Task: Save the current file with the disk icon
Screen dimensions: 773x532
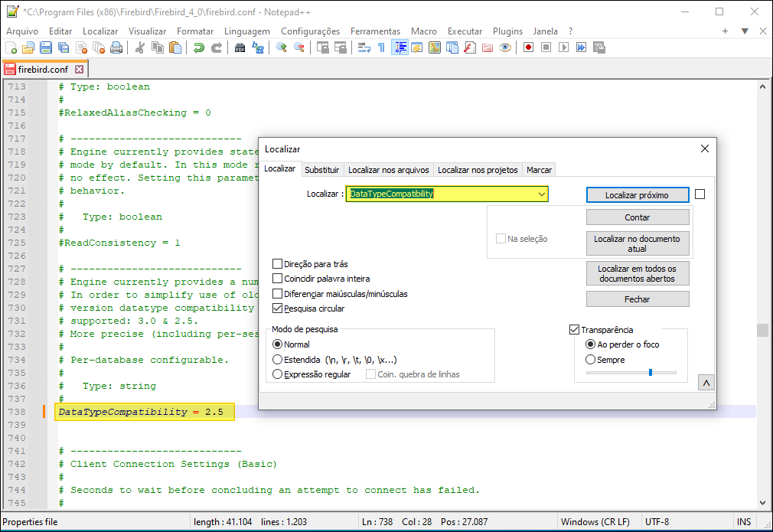Action: 46,47
